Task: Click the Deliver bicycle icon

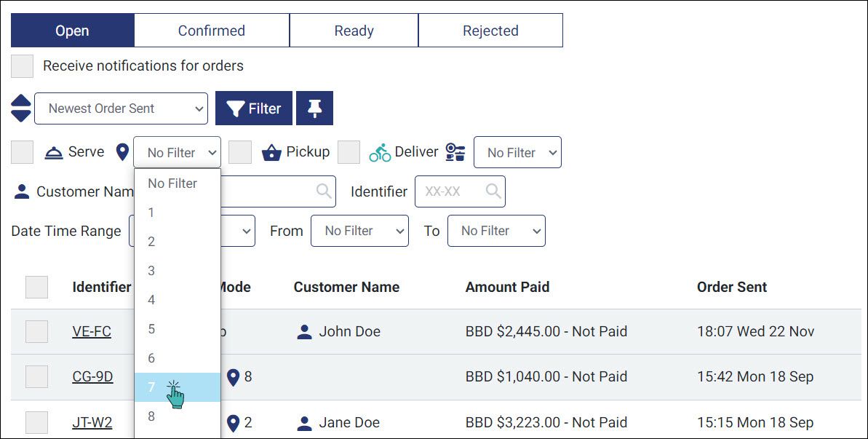Action: pos(380,153)
